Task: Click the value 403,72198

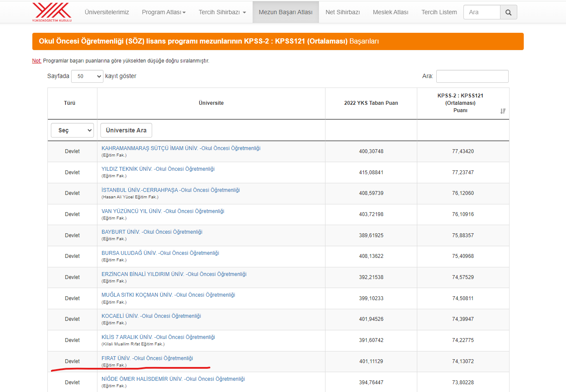Action: (371, 214)
